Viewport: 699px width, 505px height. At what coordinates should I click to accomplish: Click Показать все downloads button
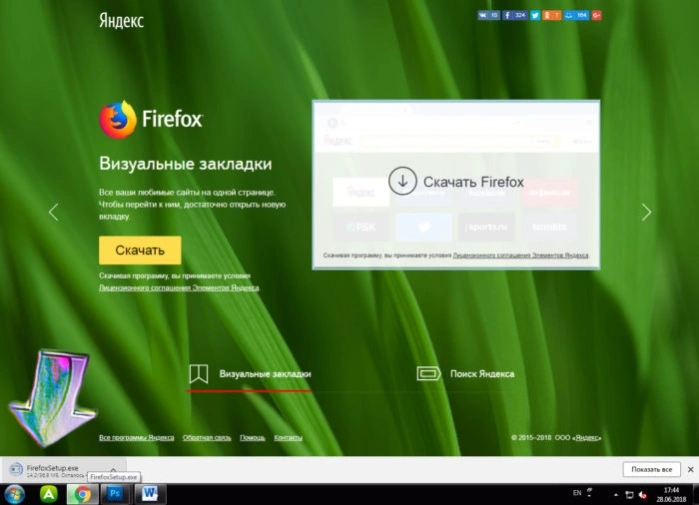point(651,469)
